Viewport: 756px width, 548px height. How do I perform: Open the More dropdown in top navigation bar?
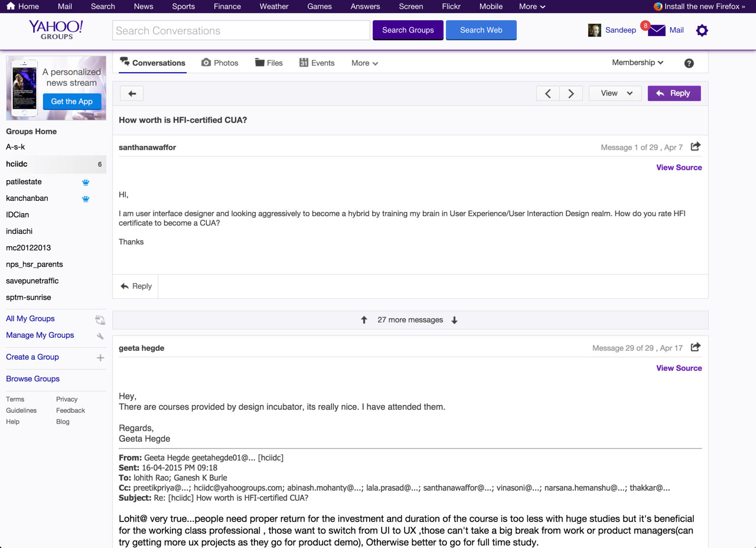532,6
